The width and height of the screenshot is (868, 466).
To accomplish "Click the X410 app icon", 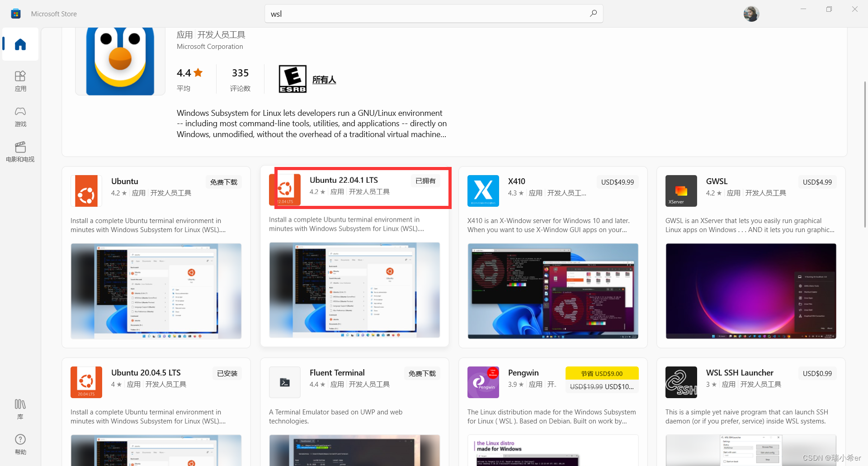I will tap(483, 191).
